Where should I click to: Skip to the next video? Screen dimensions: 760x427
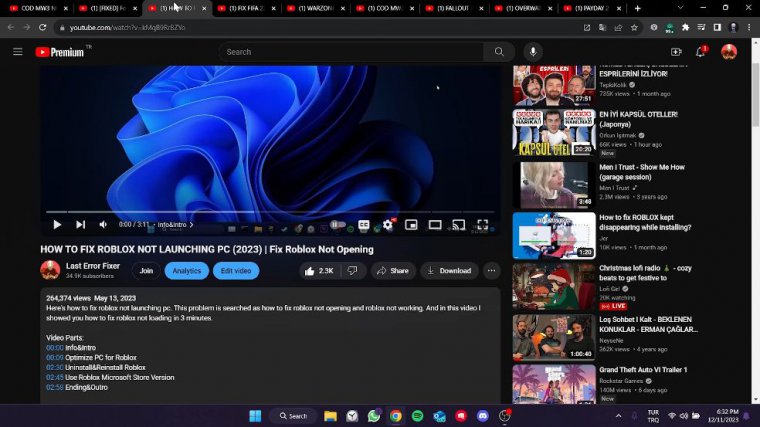point(80,225)
